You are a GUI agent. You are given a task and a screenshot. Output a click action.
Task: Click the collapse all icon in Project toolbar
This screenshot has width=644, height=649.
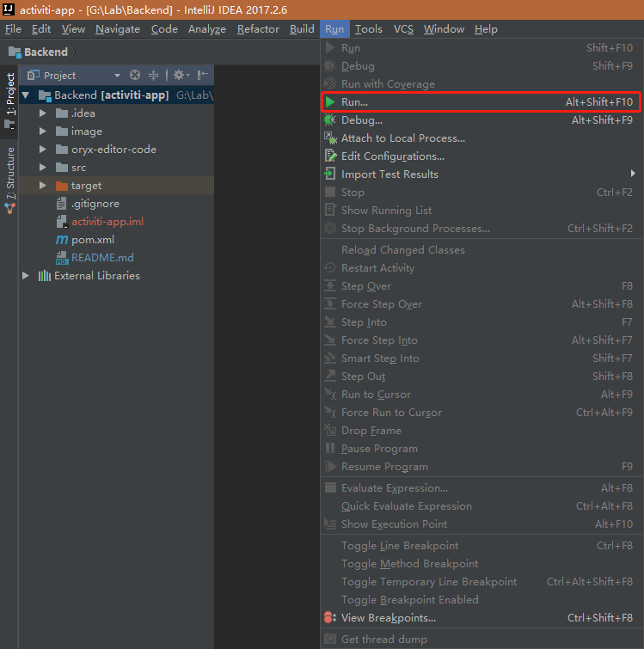coord(153,75)
